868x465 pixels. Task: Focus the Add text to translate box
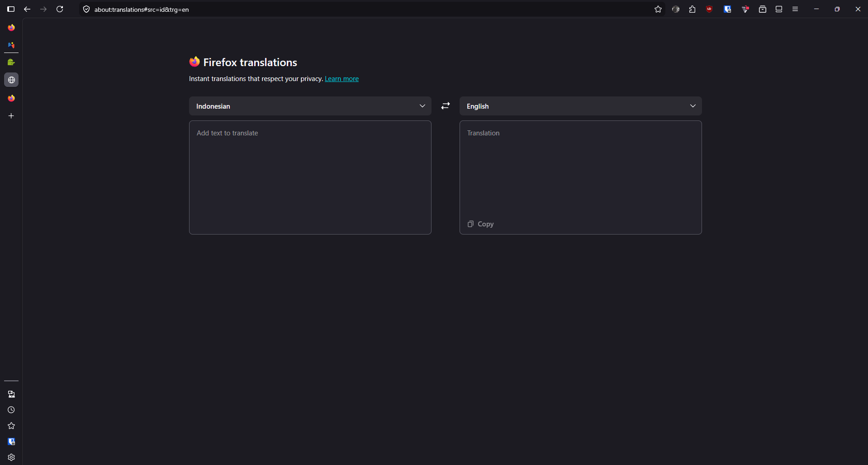click(x=310, y=177)
